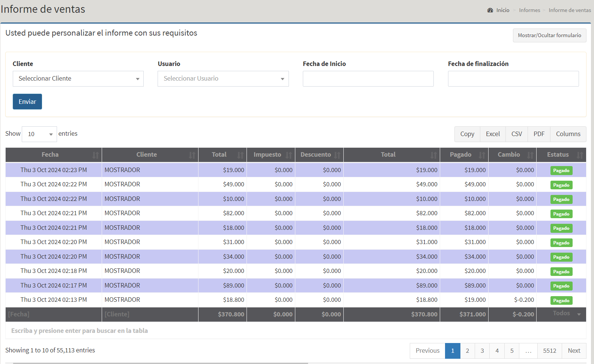Export the table to Excel
This screenshot has height=364, width=594.
tap(493, 134)
